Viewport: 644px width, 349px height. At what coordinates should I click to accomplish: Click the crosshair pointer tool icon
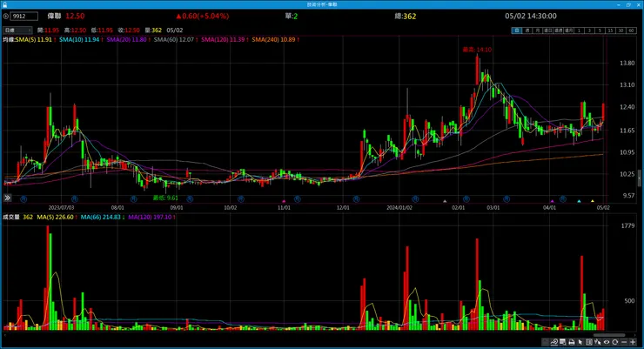coord(598,342)
